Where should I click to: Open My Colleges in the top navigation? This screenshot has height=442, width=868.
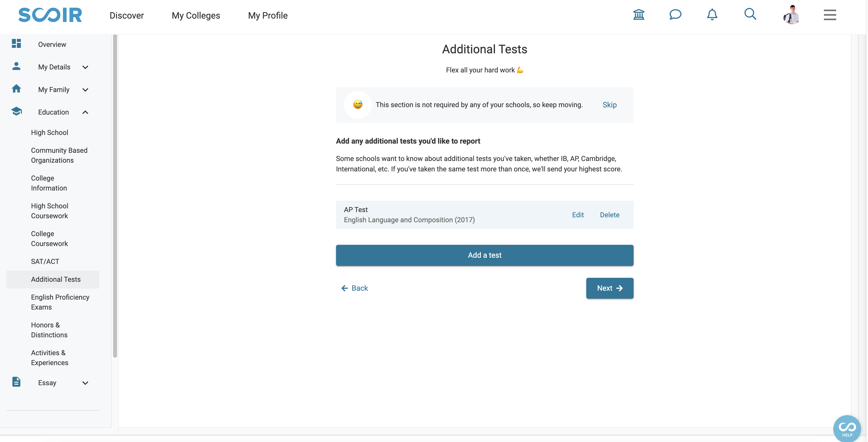coord(196,15)
